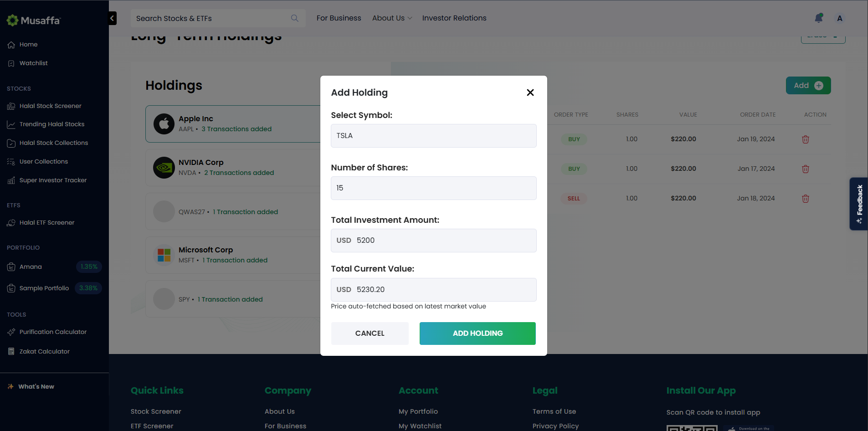Image resolution: width=868 pixels, height=431 pixels.
Task: Click the search magnifier icon
Action: 295,18
